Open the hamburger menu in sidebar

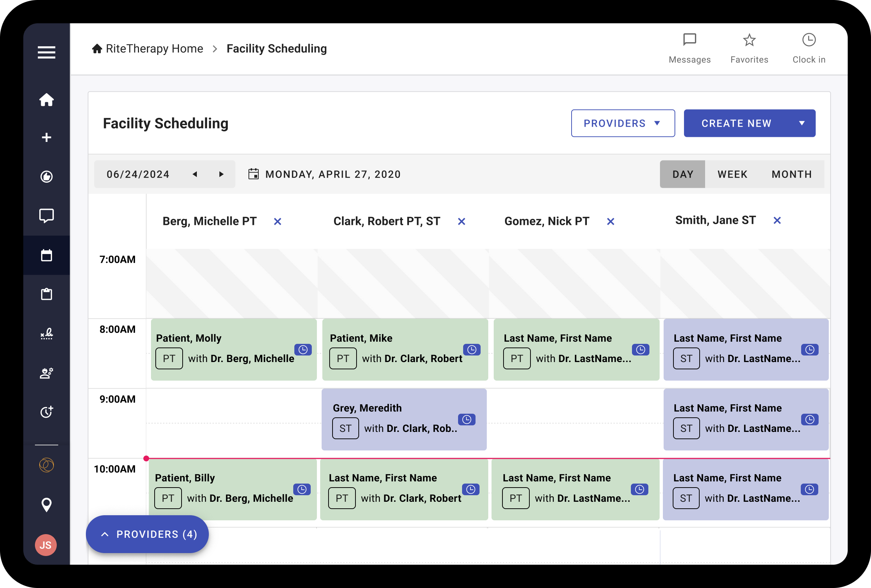tap(47, 52)
